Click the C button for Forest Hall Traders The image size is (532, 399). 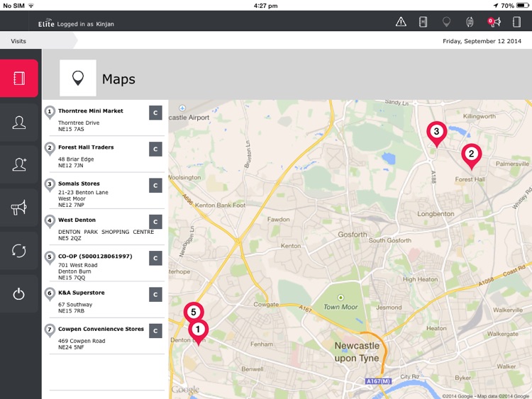coord(155,149)
